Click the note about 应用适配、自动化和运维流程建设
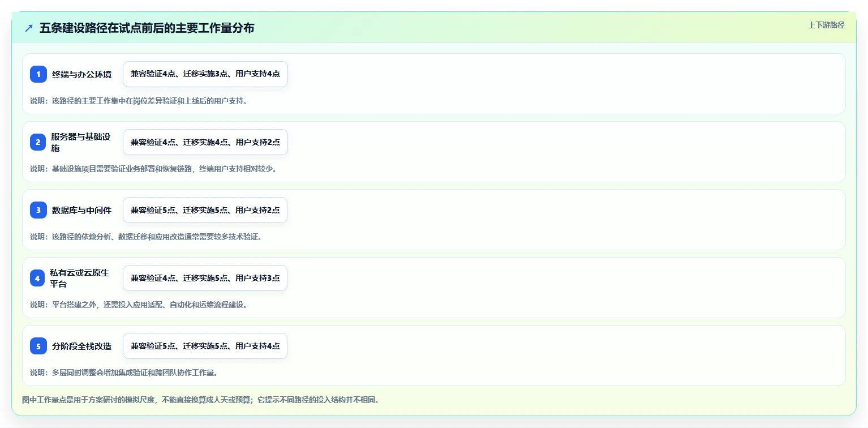Screen dimensions: 868x428 tap(139, 305)
